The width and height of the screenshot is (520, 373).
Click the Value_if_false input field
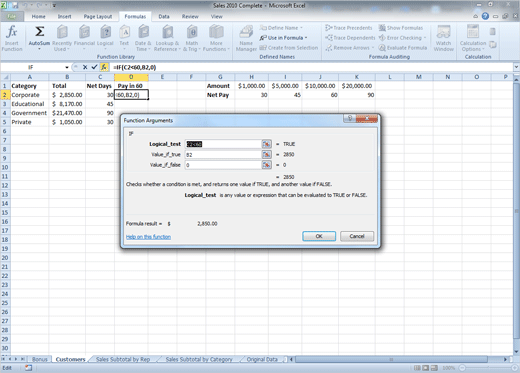pyautogui.click(x=223, y=165)
